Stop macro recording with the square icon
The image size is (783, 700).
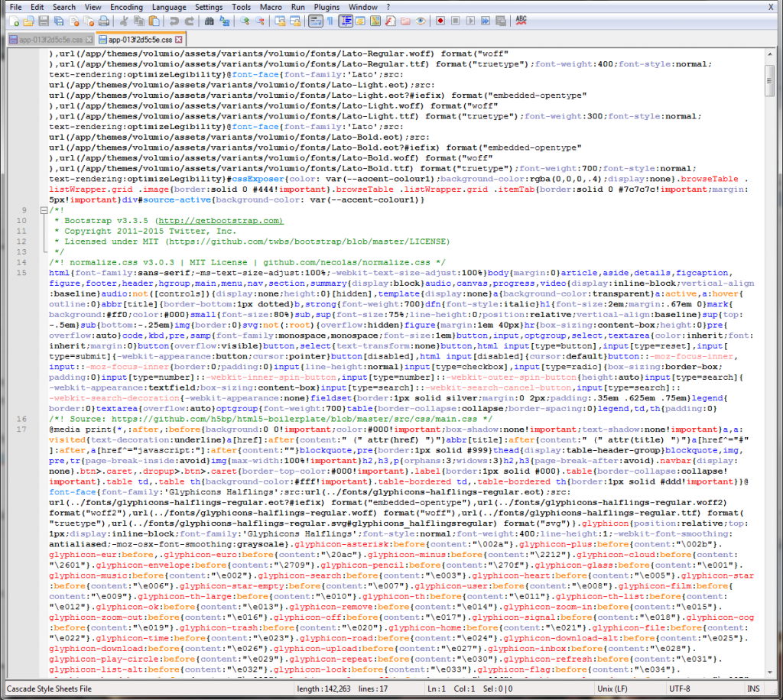[456, 21]
